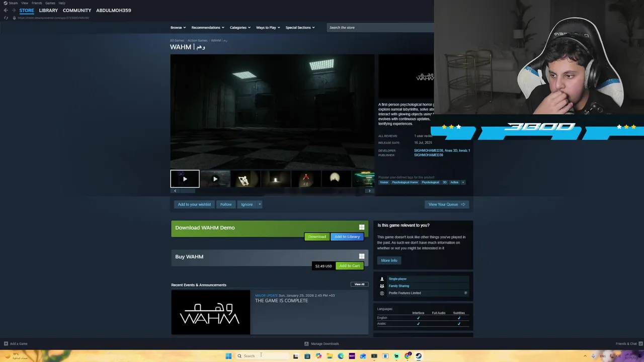Select the STORE tab
The image size is (644, 362).
(x=27, y=11)
